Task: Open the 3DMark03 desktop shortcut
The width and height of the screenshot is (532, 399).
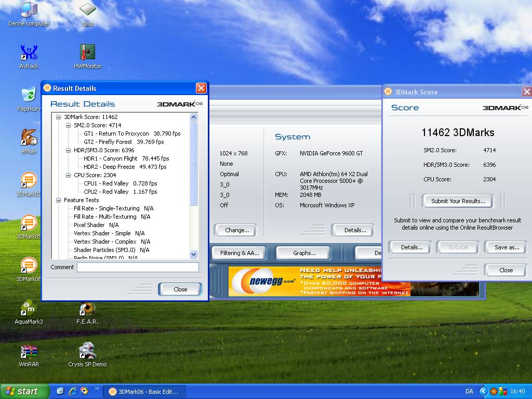Action: pos(29,184)
